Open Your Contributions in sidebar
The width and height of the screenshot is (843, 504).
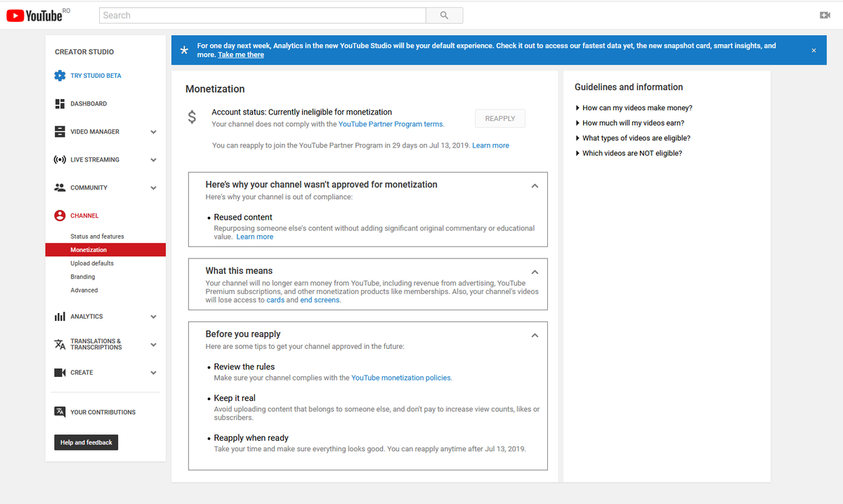point(103,412)
